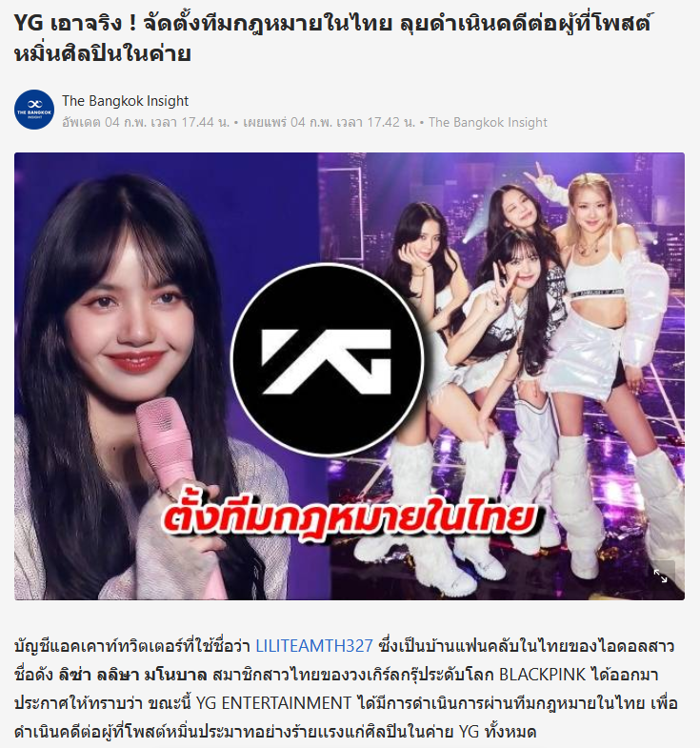Click the second headline line หมิ่นศิลปินในค่าย
This screenshot has height=748, width=700.
click(103, 53)
